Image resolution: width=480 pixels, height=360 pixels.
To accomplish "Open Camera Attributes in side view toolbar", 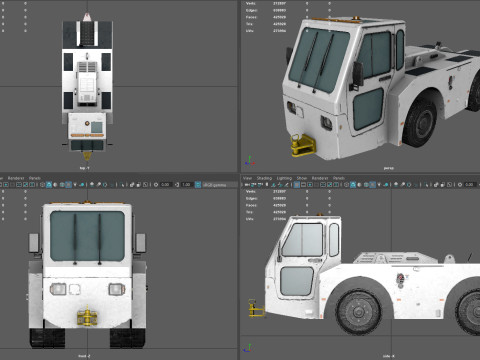I will pyautogui.click(x=260, y=184).
